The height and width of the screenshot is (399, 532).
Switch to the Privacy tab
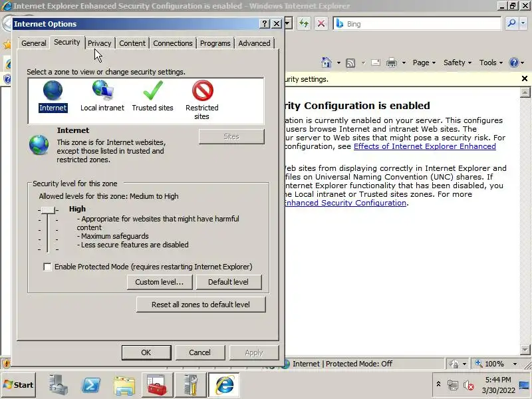pyautogui.click(x=99, y=43)
